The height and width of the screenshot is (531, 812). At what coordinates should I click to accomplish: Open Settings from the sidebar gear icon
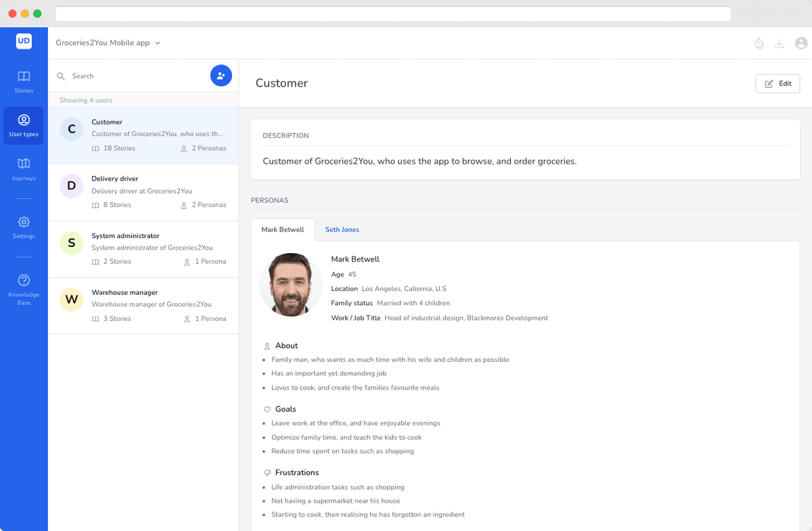[24, 225]
